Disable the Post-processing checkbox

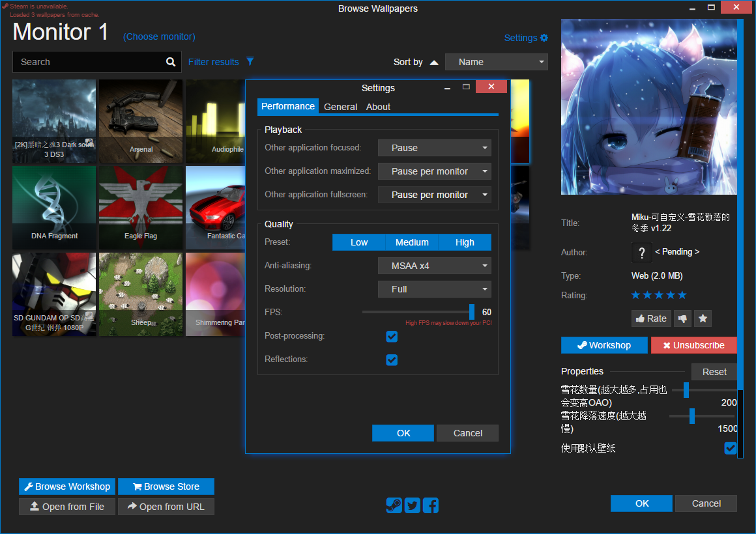392,337
